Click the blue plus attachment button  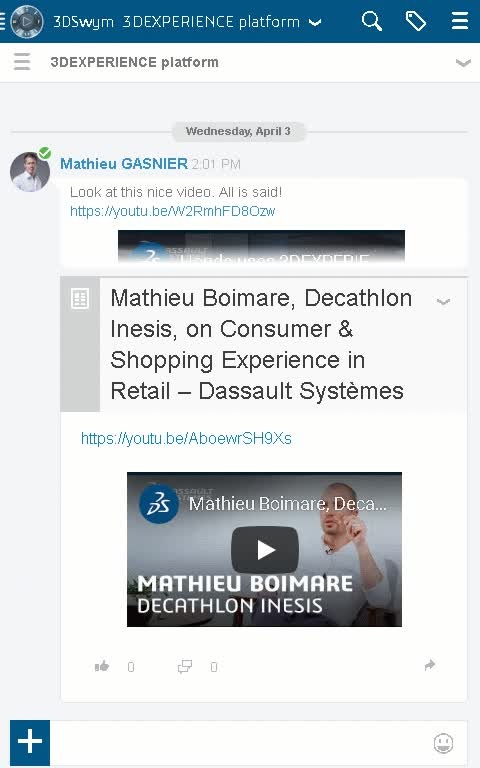(x=30, y=742)
